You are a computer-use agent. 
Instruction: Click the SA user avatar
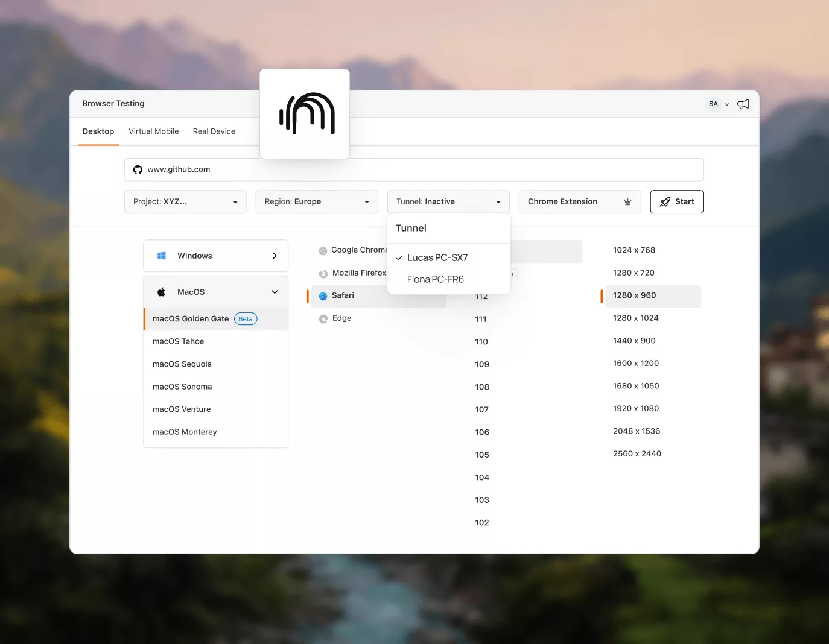[713, 104]
